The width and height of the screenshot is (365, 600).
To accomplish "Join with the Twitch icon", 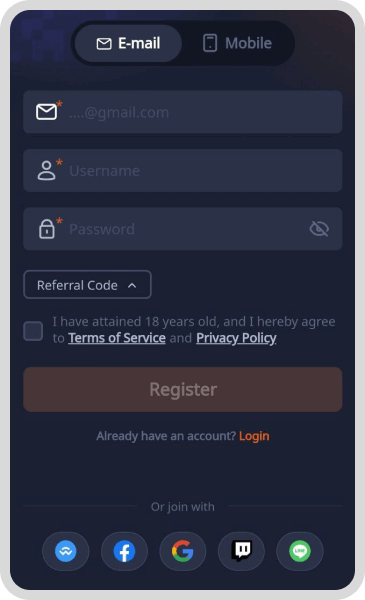I will click(241, 551).
